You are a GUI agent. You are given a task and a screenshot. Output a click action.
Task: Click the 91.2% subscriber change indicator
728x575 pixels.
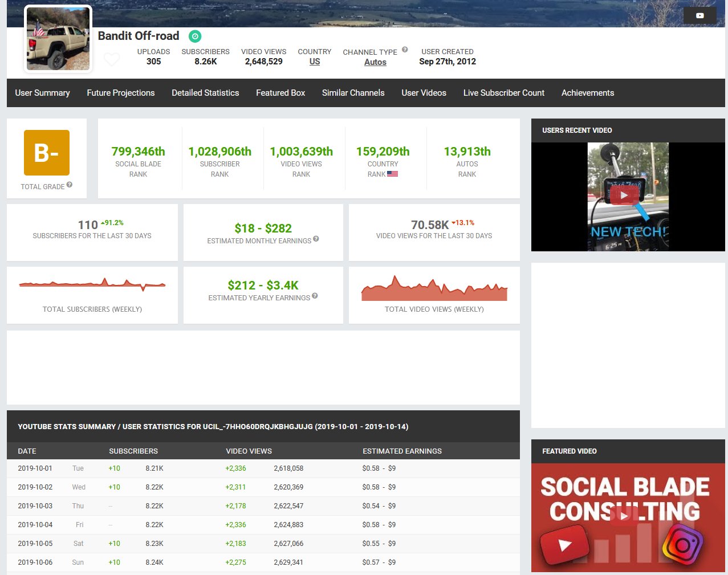pos(112,223)
